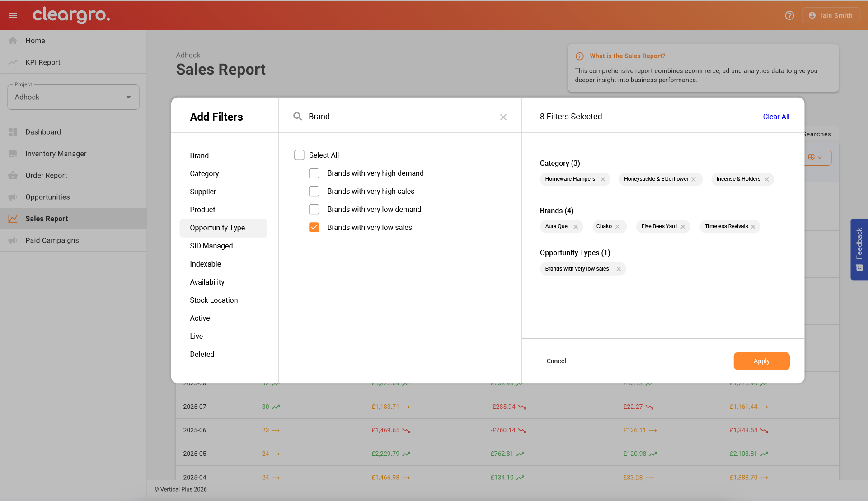Enable 'Brands with very high demand' checkbox
868x501 pixels.
(x=314, y=173)
